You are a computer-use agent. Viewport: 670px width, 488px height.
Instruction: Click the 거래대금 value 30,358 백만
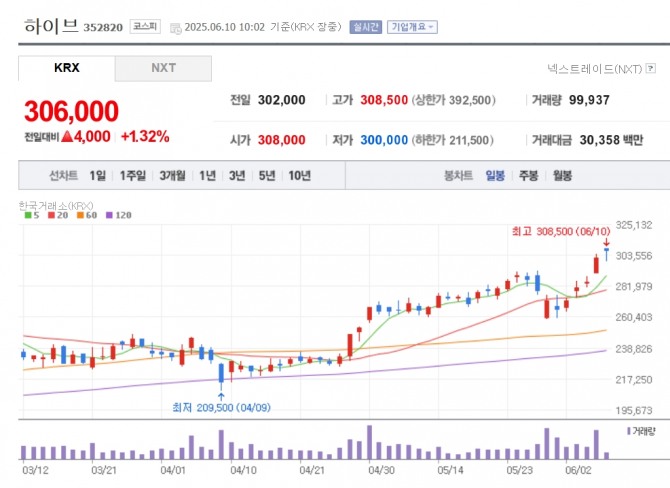611,140
